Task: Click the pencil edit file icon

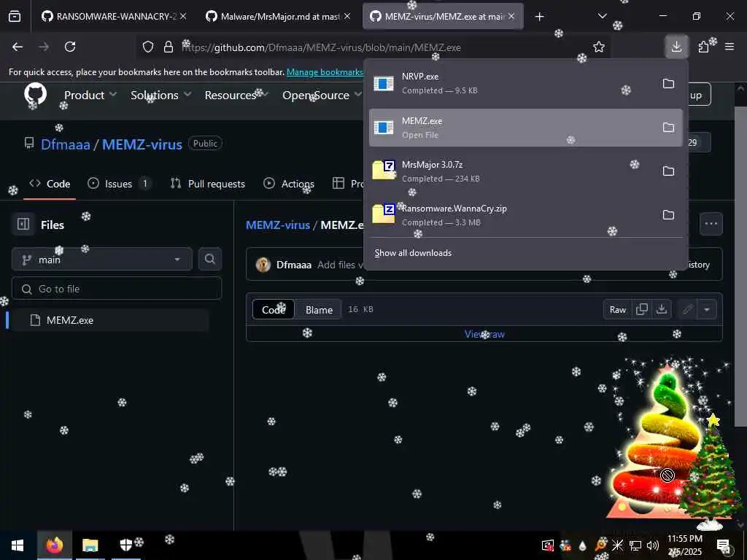Action: [x=687, y=309]
